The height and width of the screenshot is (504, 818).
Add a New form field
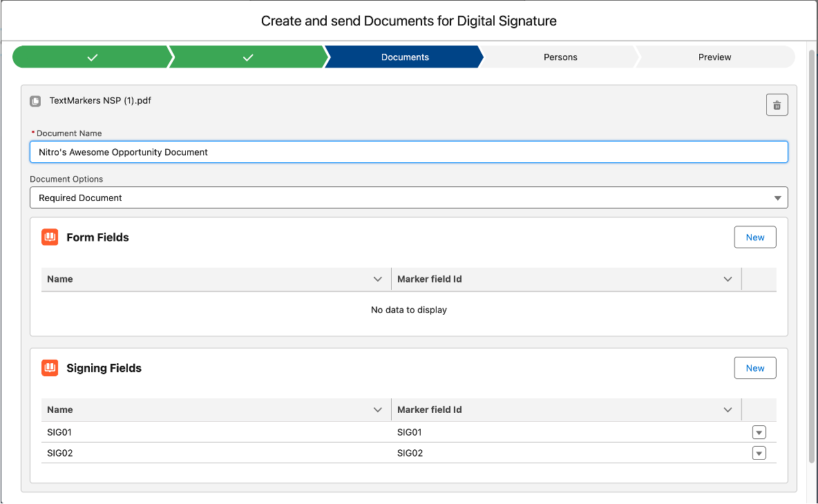754,237
